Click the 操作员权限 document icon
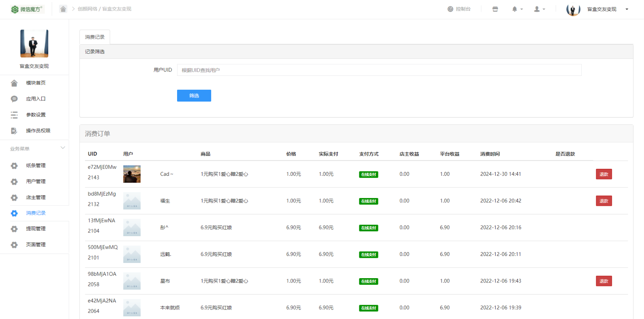The width and height of the screenshot is (644, 319). (14, 131)
